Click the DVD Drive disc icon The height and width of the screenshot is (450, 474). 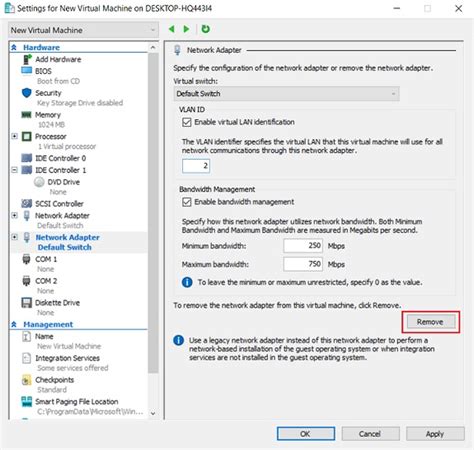pos(39,182)
